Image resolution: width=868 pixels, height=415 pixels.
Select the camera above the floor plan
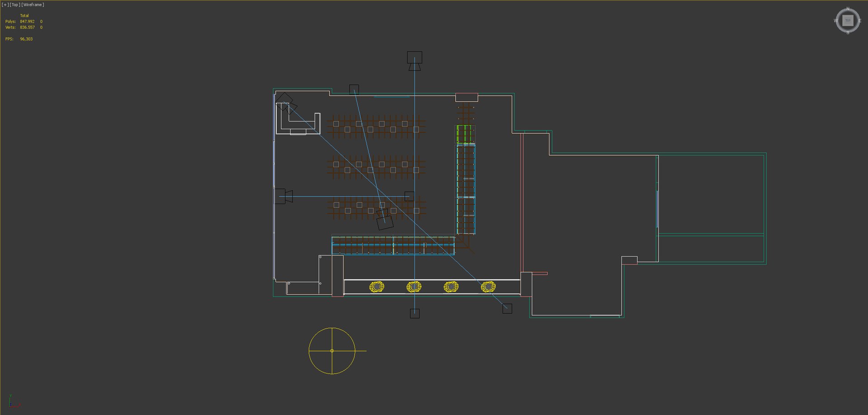coord(415,61)
